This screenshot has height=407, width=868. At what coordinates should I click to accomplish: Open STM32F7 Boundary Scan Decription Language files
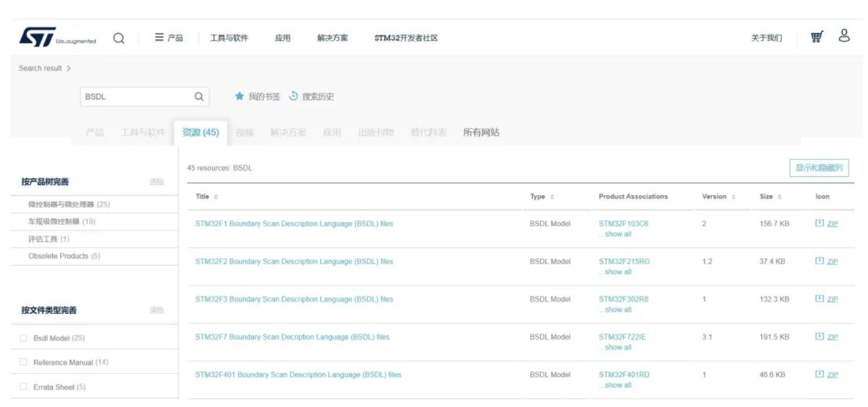(x=292, y=337)
